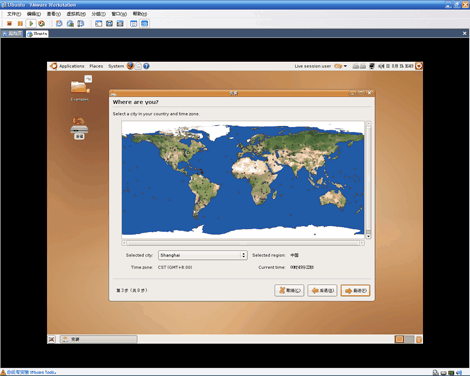Click the horizontal scrollbar below the map

pyautogui.click(x=243, y=243)
